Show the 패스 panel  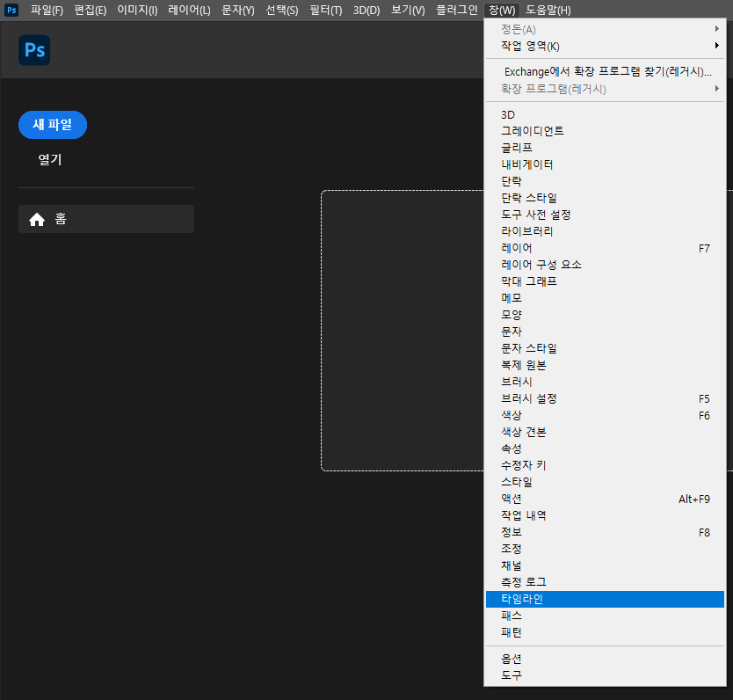605,616
